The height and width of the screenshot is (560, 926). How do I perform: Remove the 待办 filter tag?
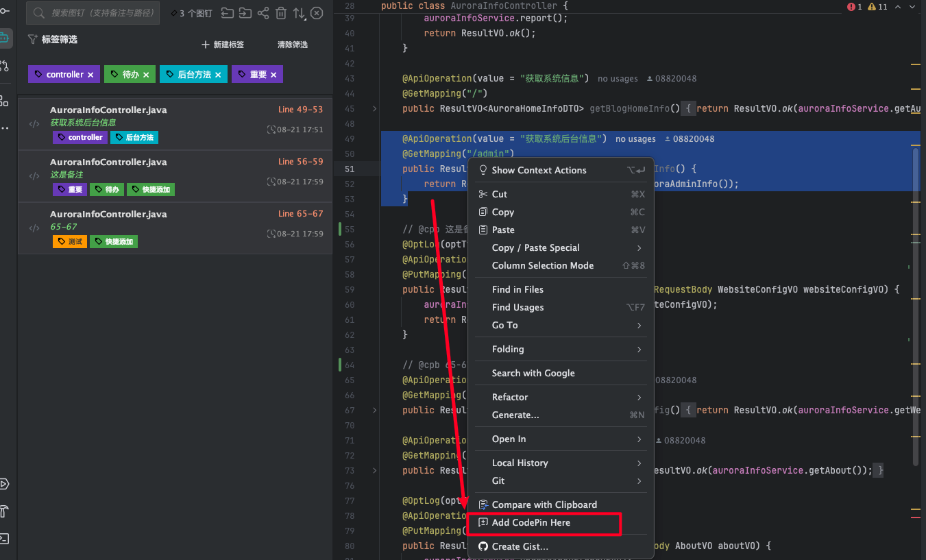coord(146,75)
